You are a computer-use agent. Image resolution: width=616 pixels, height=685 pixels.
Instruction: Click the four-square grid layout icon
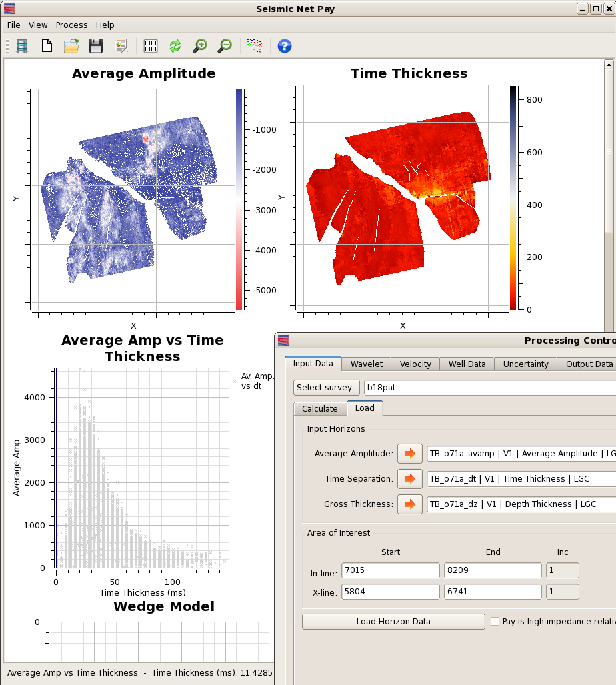[x=151, y=46]
